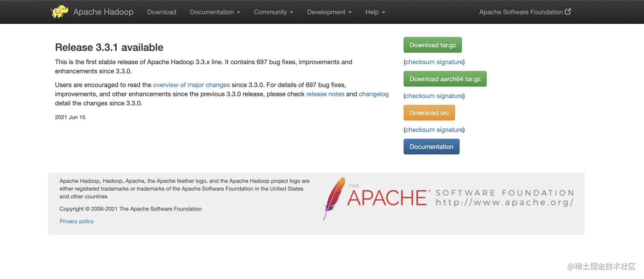Image resolution: width=644 pixels, height=279 pixels.
Task: Open signature link under Download src
Action: point(449,130)
